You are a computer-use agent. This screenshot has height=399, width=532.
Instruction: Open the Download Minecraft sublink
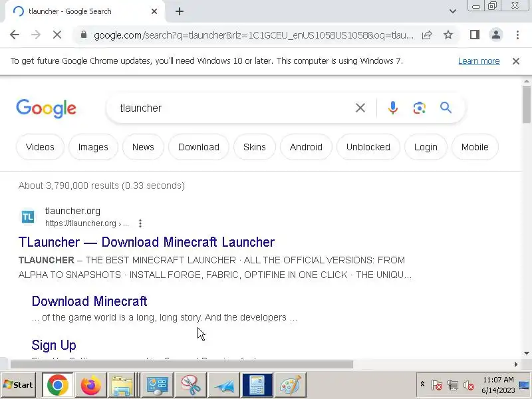(89, 301)
